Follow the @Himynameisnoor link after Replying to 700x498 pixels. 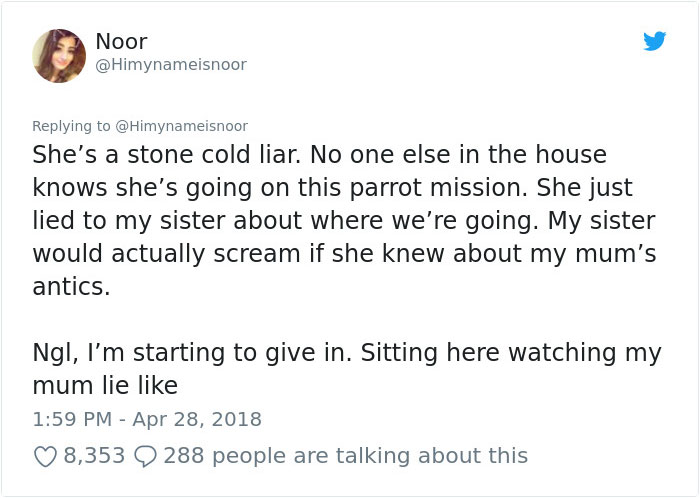click(182, 126)
